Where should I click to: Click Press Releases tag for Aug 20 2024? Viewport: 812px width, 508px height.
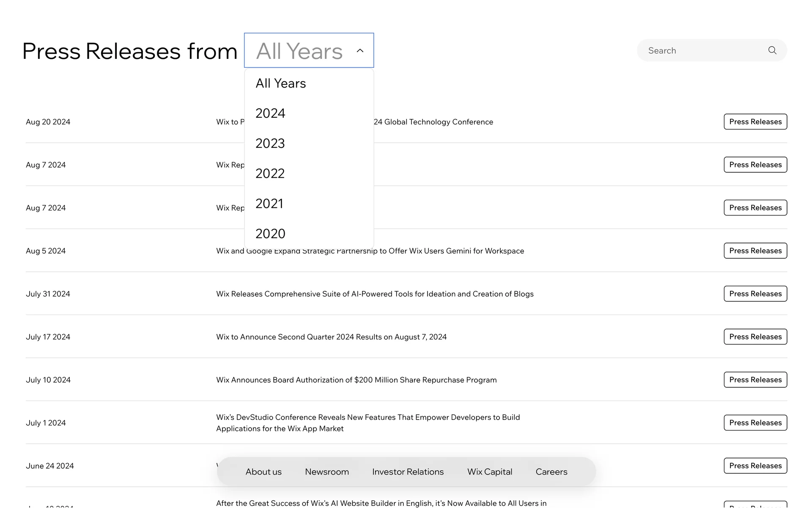[x=755, y=121]
